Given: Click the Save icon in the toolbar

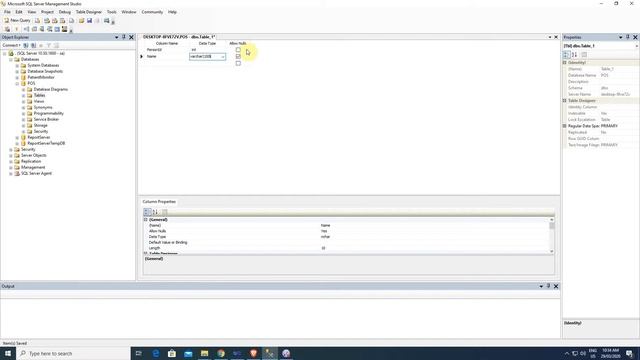Looking at the screenshot, I should [89, 20].
